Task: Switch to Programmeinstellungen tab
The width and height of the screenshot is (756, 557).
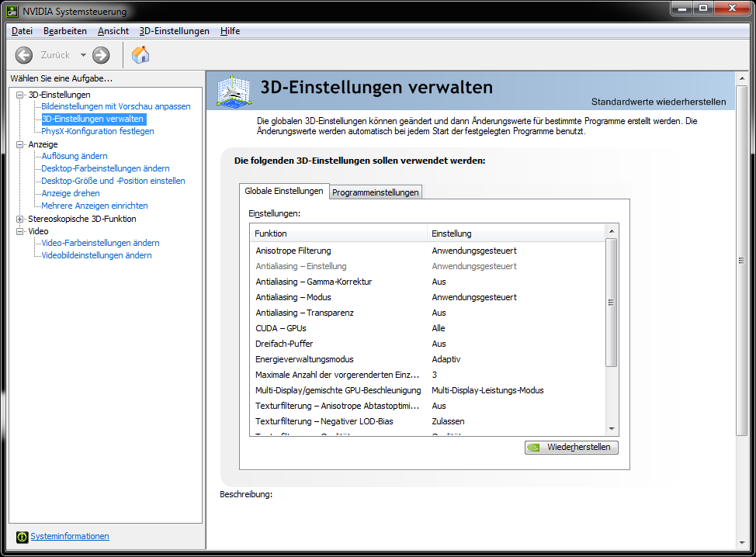Action: coord(376,192)
